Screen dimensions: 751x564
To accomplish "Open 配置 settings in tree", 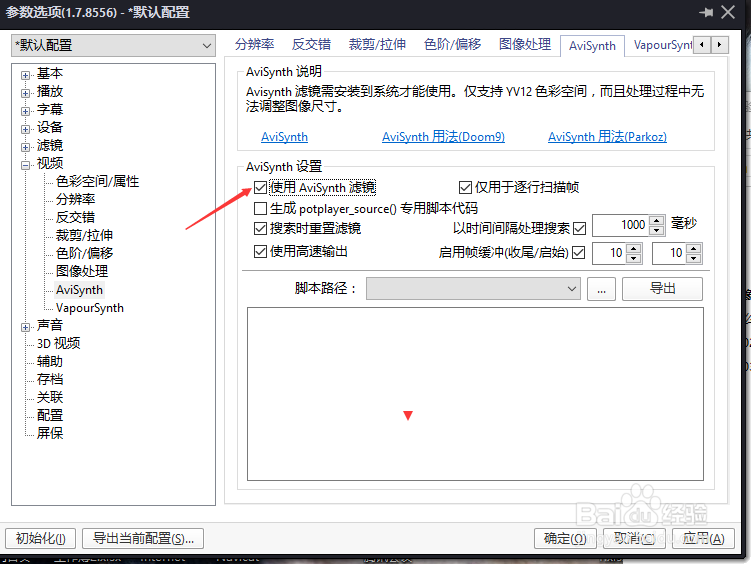I will [x=50, y=415].
